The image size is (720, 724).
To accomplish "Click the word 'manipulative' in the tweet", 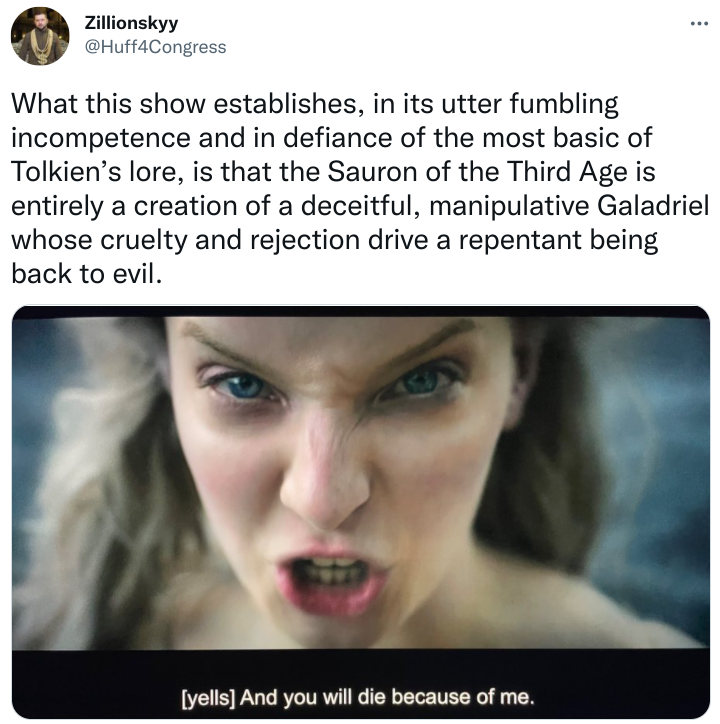I will [x=509, y=206].
